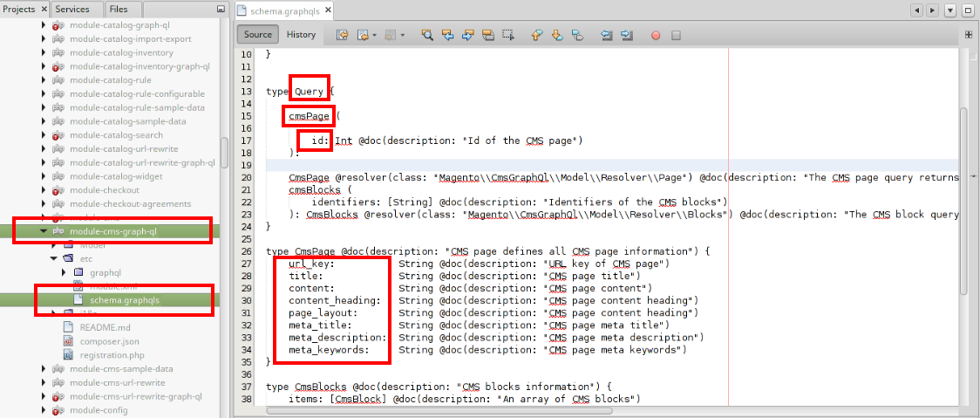The height and width of the screenshot is (418, 980).
Task: Open the Back navigation dropdown arrow
Action: pyautogui.click(x=375, y=35)
